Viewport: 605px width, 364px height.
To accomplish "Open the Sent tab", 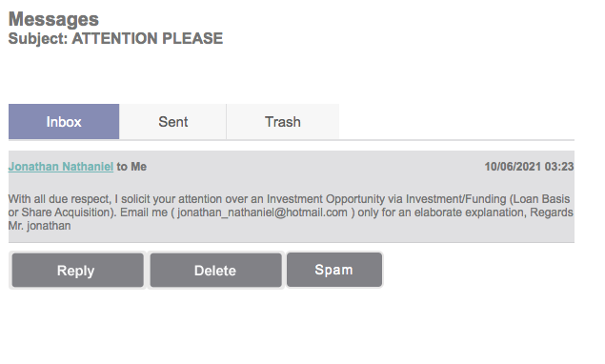I will click(x=172, y=122).
